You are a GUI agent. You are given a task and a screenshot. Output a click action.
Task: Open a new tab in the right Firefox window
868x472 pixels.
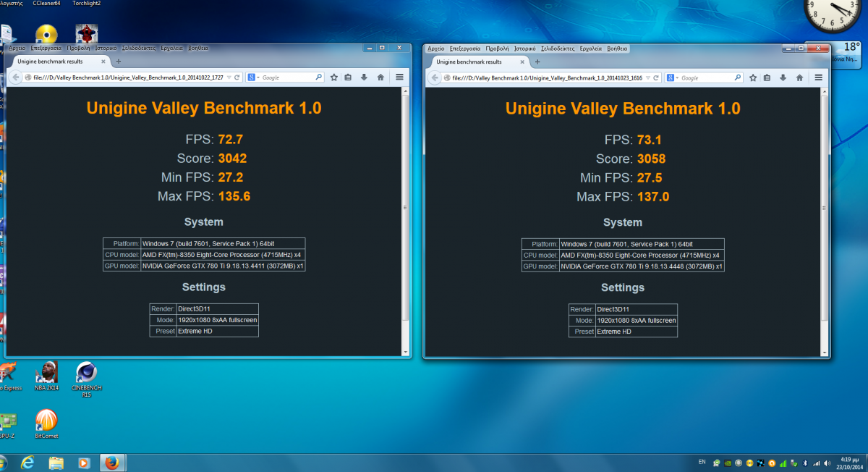[537, 62]
